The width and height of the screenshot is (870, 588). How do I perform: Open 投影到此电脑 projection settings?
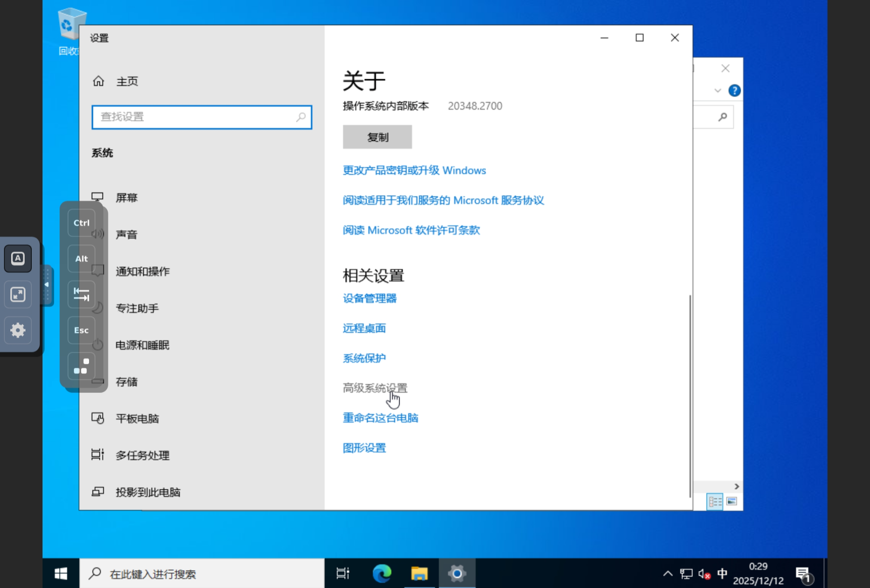point(148,492)
